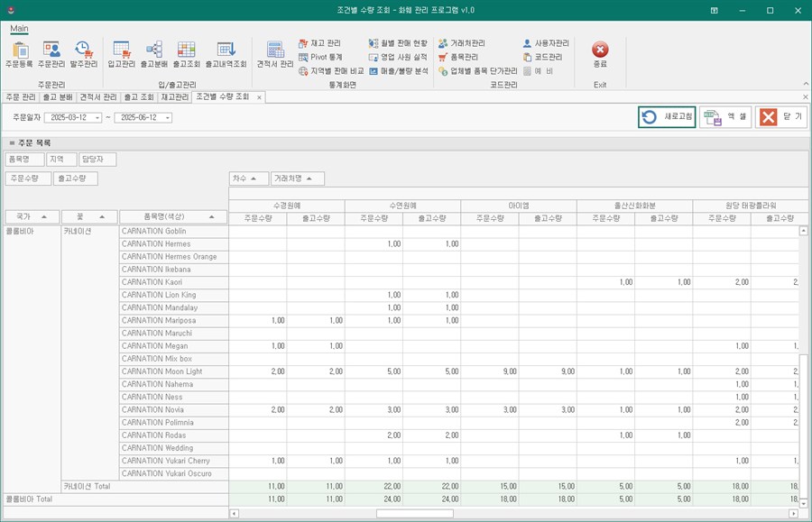Open 품목관리 in ribbon
812x522 pixels.
pyautogui.click(x=457, y=58)
